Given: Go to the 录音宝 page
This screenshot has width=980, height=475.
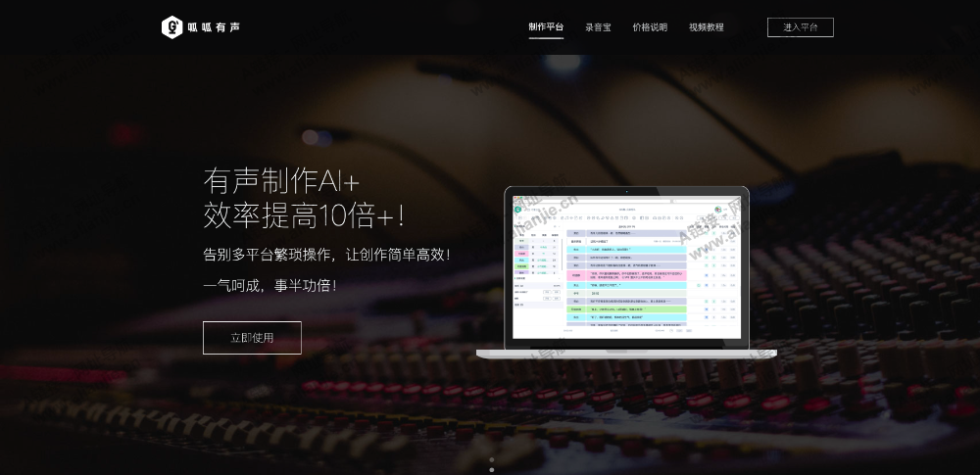Looking at the screenshot, I should [598, 27].
